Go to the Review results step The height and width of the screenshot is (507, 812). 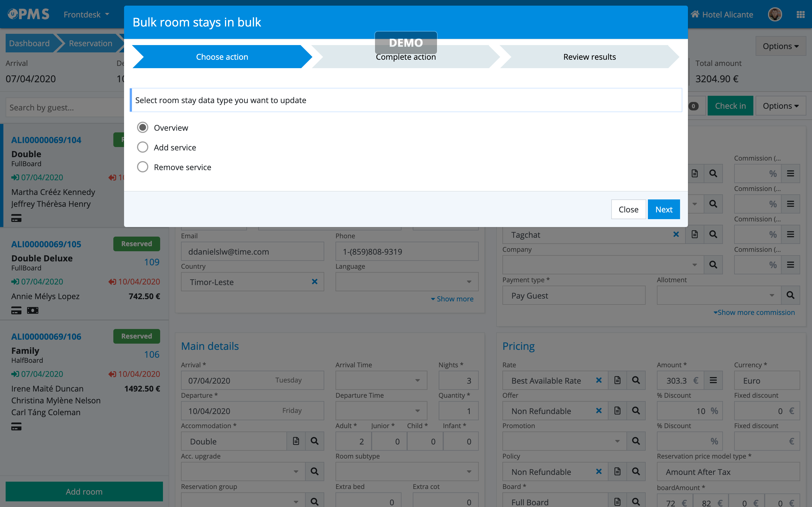(x=589, y=57)
